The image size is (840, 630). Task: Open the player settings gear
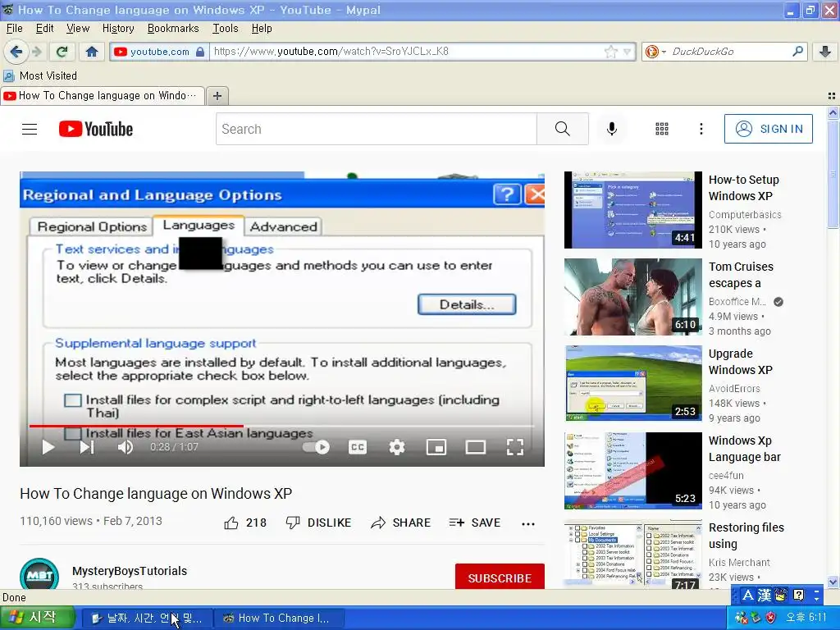(x=396, y=447)
